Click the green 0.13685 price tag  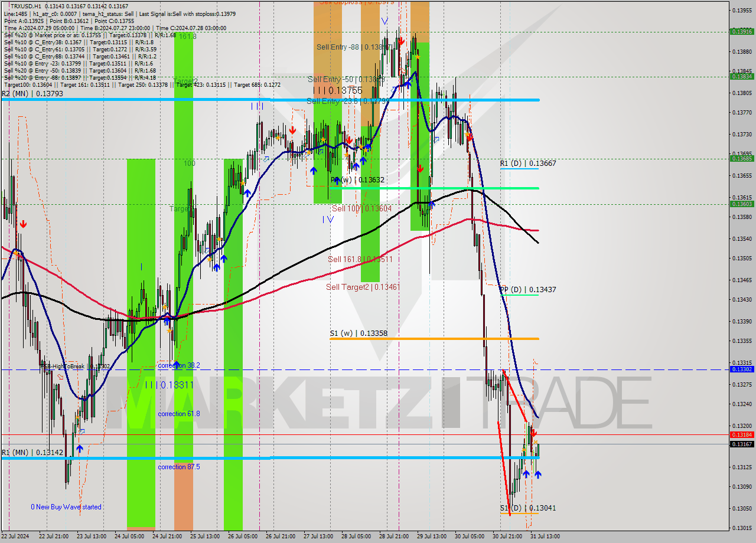click(x=742, y=158)
